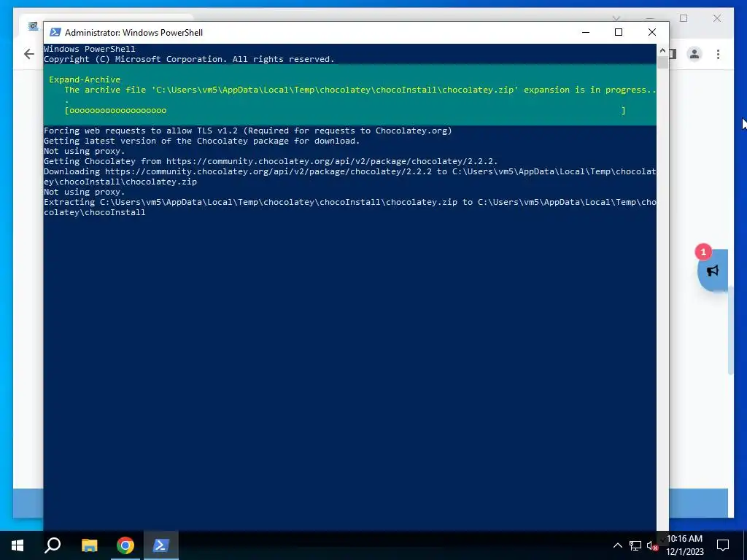747x560 pixels.
Task: Click the PowerShell taskbar button
Action: (161, 545)
